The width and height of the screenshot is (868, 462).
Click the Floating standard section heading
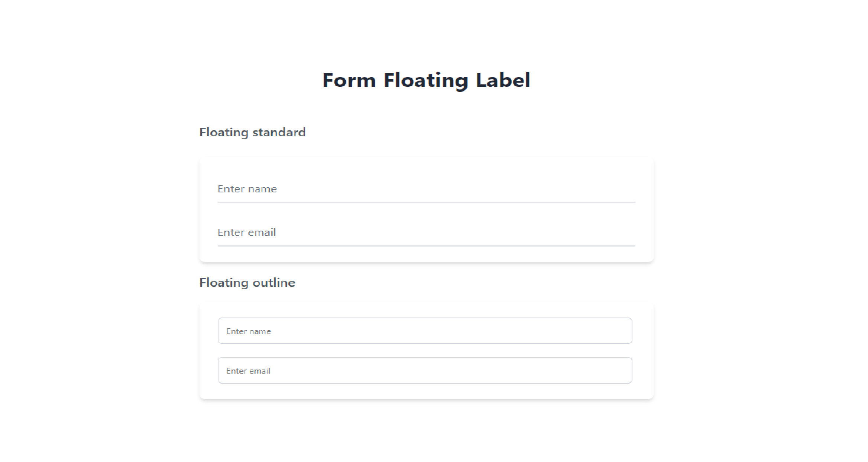click(252, 132)
